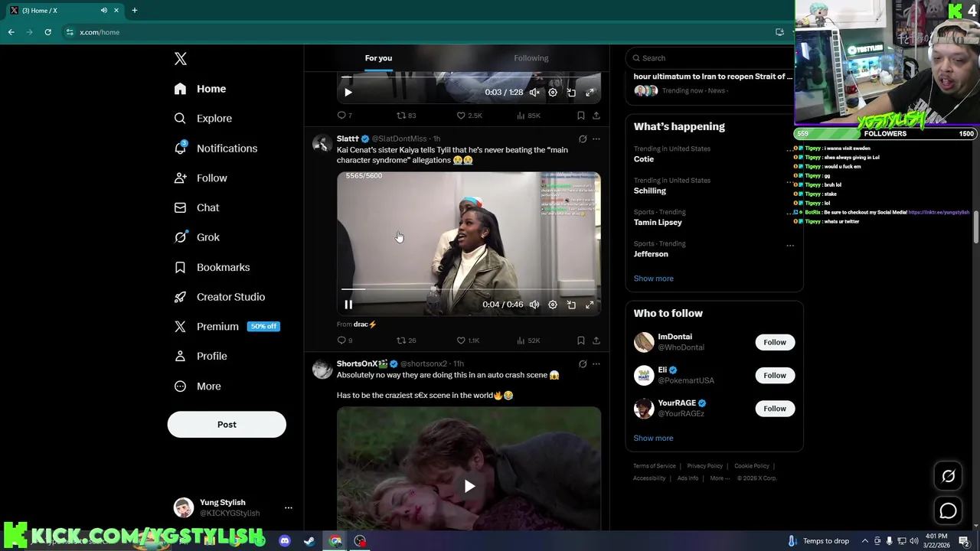Reply to the top post with 7 replies
This screenshot has height=551, width=980.
(345, 116)
